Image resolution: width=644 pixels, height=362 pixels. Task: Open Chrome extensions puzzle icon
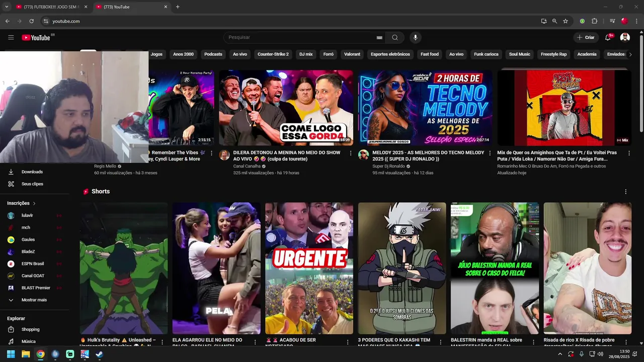point(594,21)
